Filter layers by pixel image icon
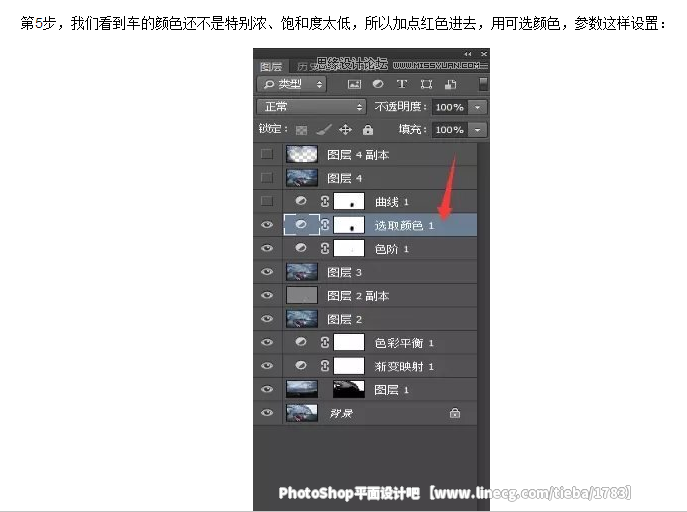The width and height of the screenshot is (687, 512). coord(354,85)
